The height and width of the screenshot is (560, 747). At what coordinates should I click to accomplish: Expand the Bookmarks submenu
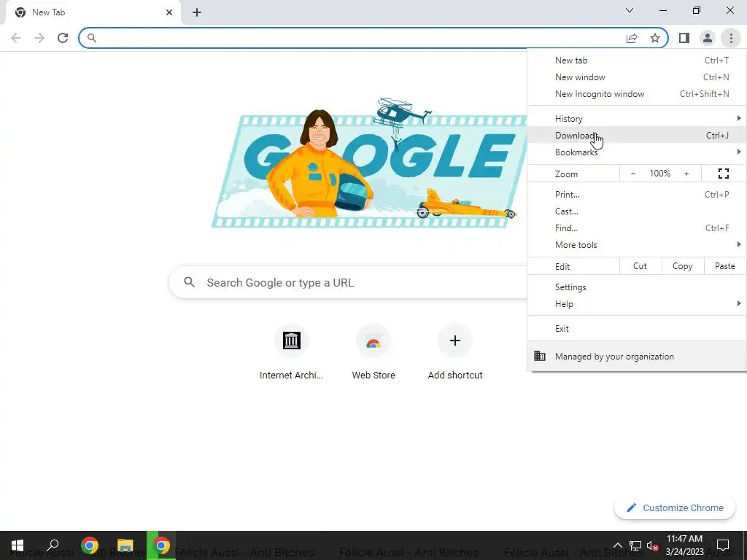click(637, 152)
